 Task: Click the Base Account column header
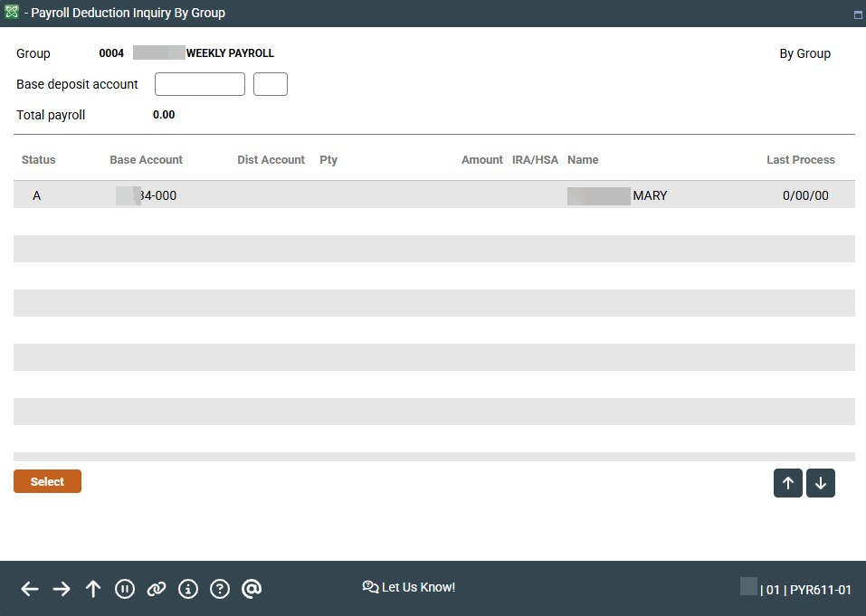tap(146, 160)
